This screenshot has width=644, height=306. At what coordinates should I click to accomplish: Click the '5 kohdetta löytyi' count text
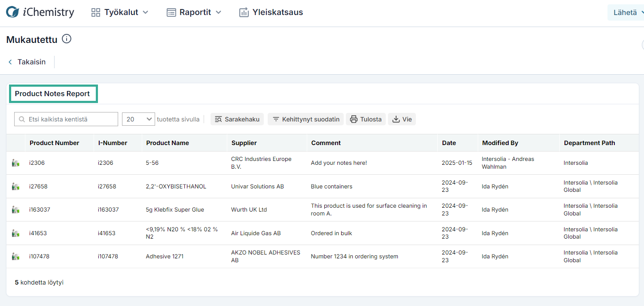(x=39, y=282)
